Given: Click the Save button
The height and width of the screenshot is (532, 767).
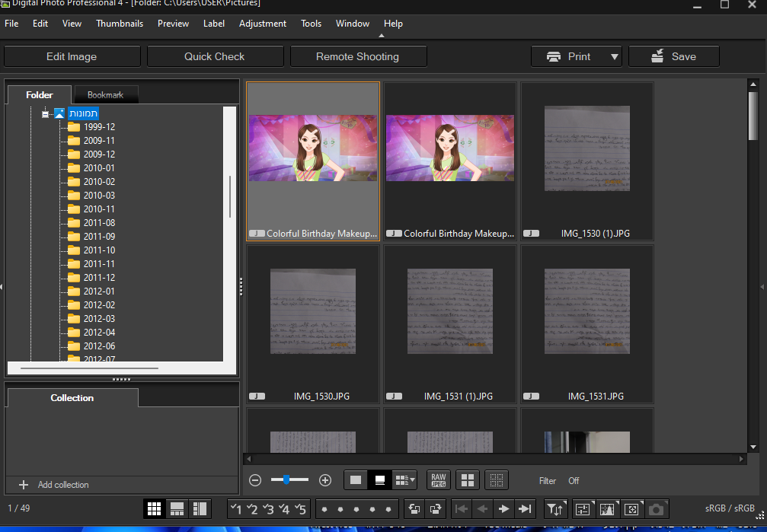Looking at the screenshot, I should coord(673,57).
